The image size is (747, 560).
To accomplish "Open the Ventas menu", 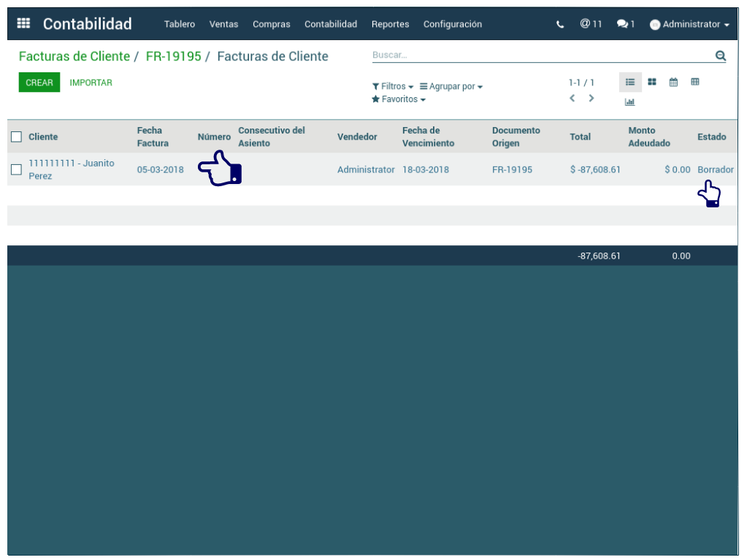I will coord(223,24).
